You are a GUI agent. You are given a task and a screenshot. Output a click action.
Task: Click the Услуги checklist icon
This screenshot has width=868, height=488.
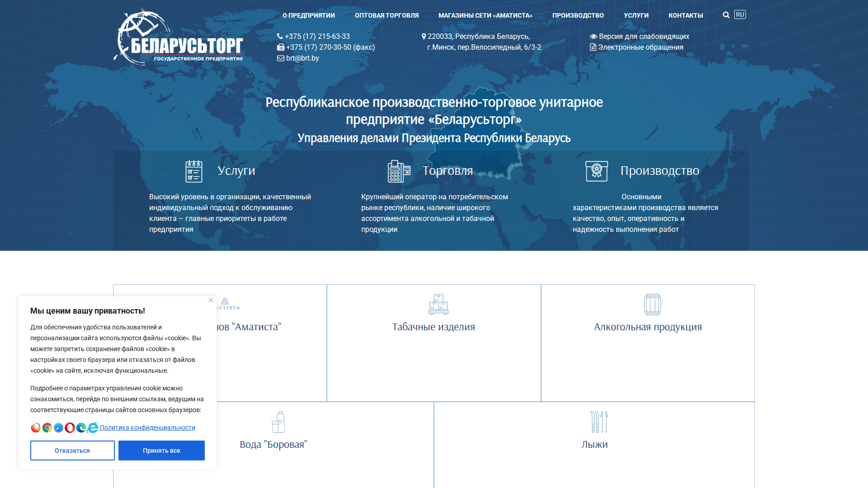pyautogui.click(x=194, y=171)
